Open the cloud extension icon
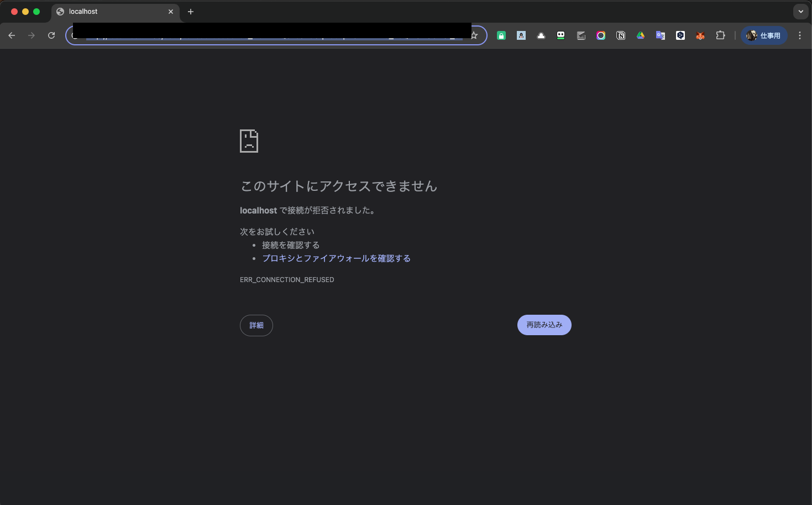 click(541, 35)
